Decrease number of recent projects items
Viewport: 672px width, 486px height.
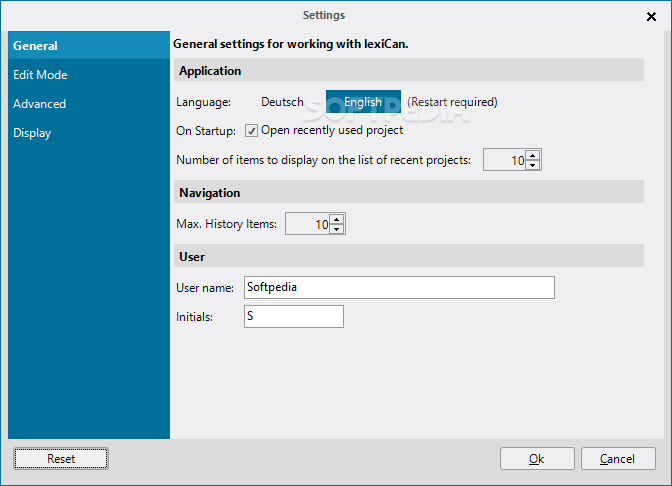532,165
